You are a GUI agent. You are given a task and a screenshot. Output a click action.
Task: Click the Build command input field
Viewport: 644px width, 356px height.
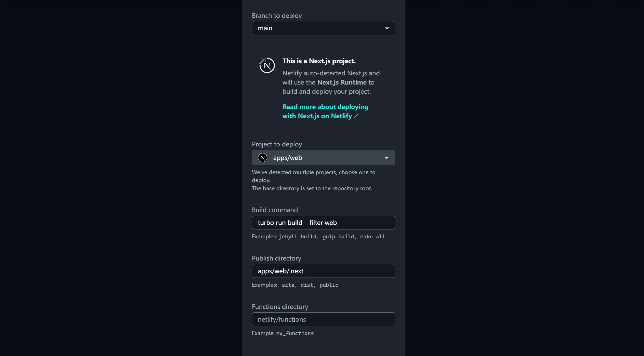pyautogui.click(x=323, y=223)
